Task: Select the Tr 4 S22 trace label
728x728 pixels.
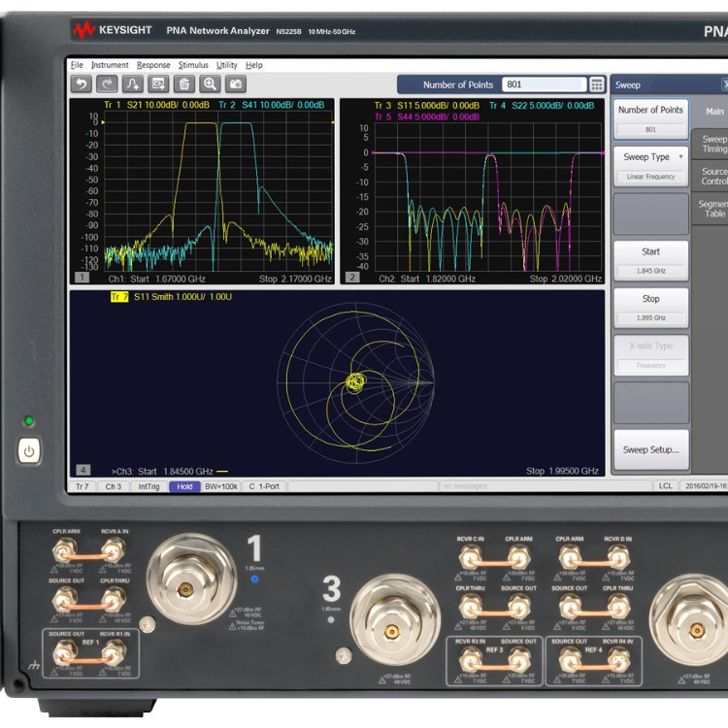Action: pos(542,106)
